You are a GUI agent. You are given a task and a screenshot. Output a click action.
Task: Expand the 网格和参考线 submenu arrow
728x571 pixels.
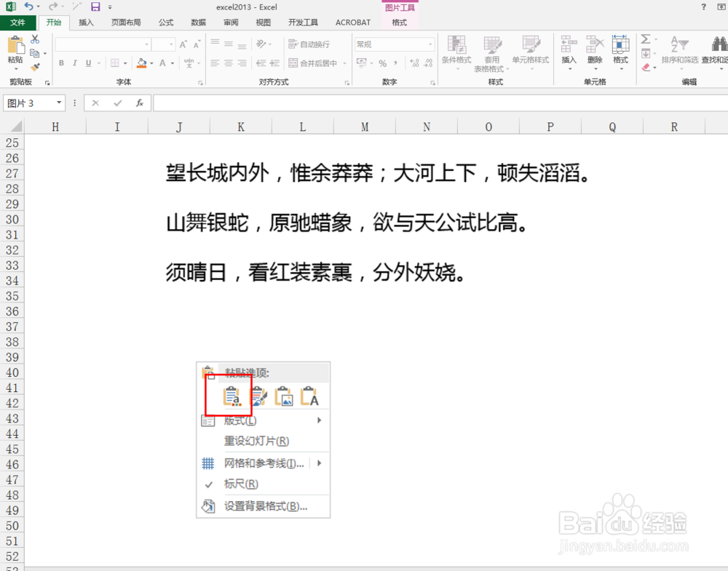pos(318,463)
